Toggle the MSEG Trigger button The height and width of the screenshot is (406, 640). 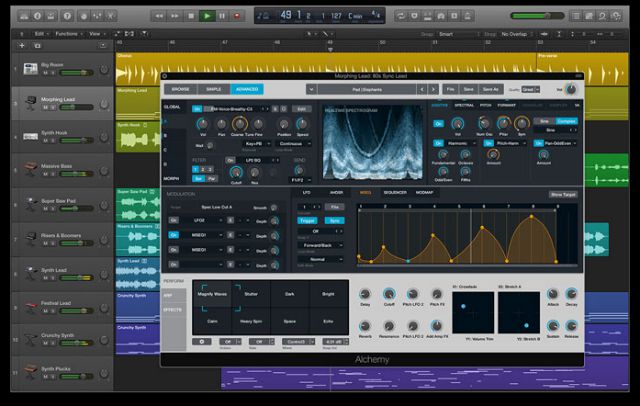click(307, 220)
